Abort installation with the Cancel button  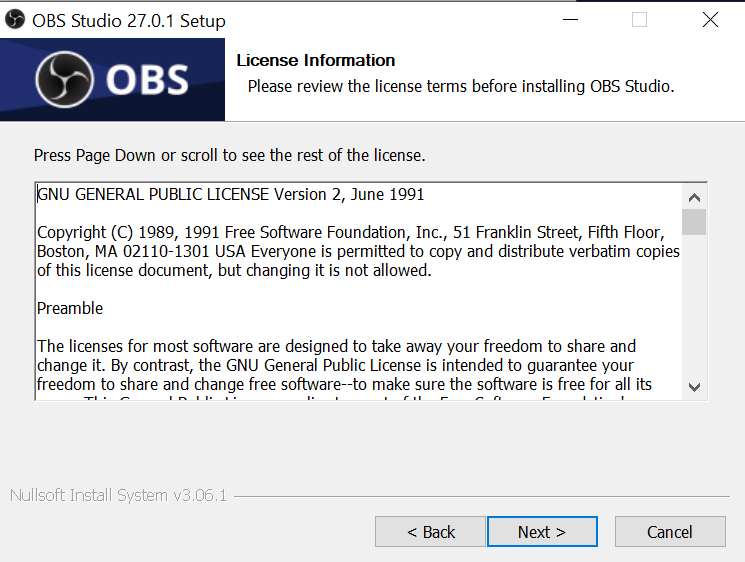tap(670, 532)
